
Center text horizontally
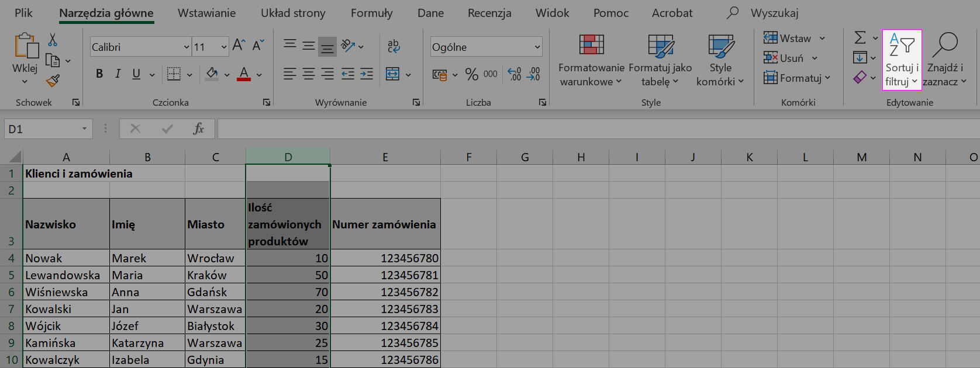click(308, 74)
